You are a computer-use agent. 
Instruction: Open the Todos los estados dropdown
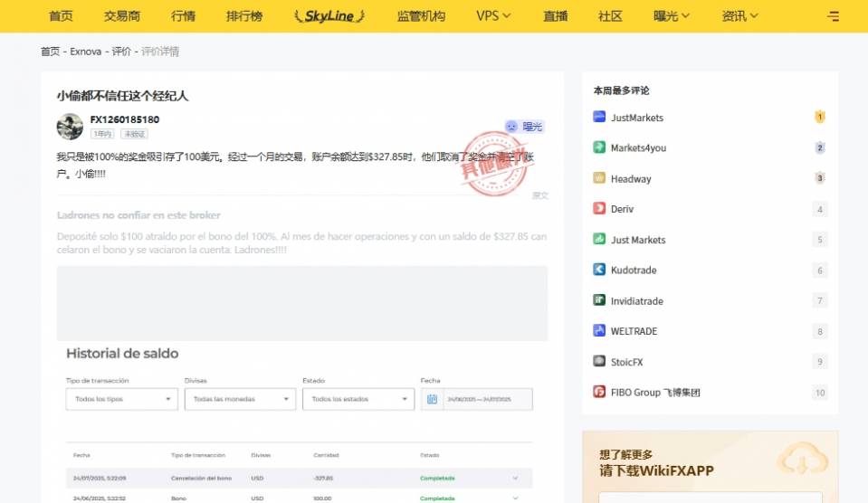point(358,399)
